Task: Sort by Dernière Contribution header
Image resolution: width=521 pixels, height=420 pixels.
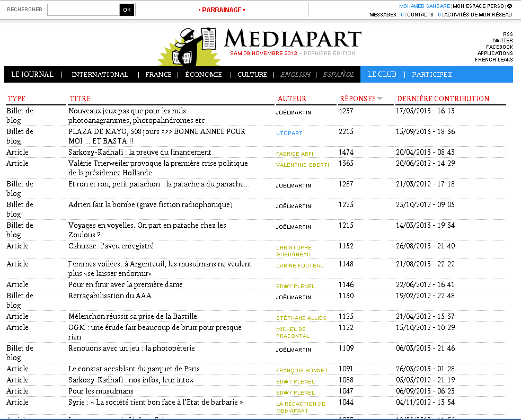Action: pos(443,99)
